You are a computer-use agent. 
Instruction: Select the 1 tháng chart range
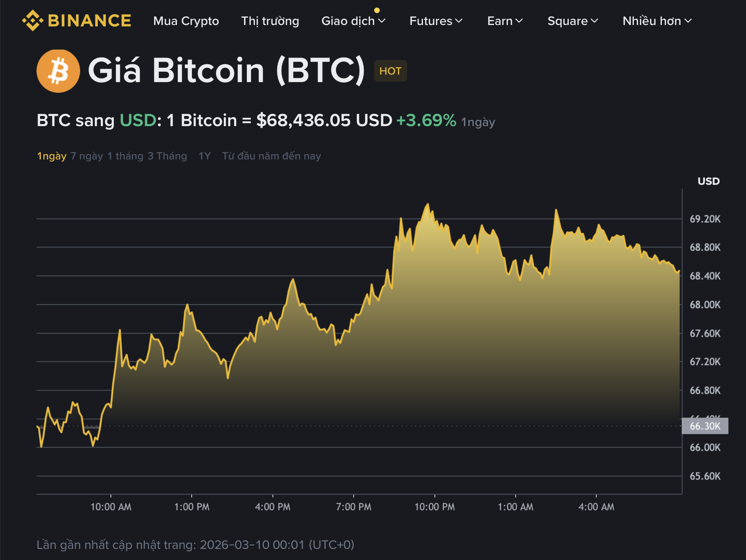124,156
